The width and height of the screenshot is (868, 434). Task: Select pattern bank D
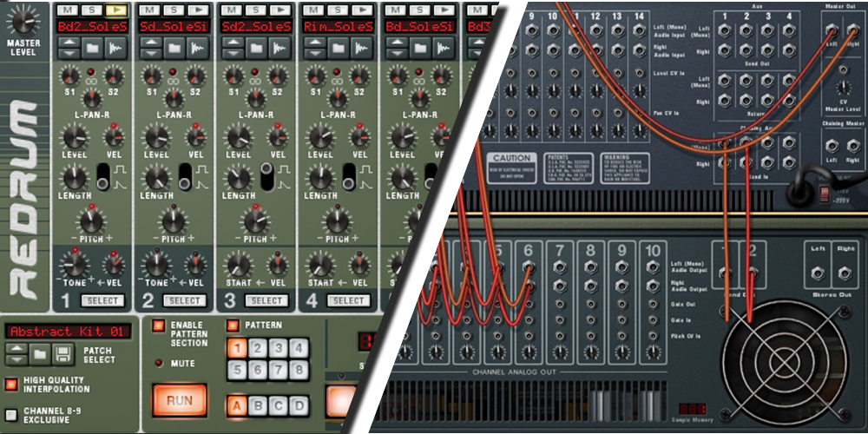(299, 405)
